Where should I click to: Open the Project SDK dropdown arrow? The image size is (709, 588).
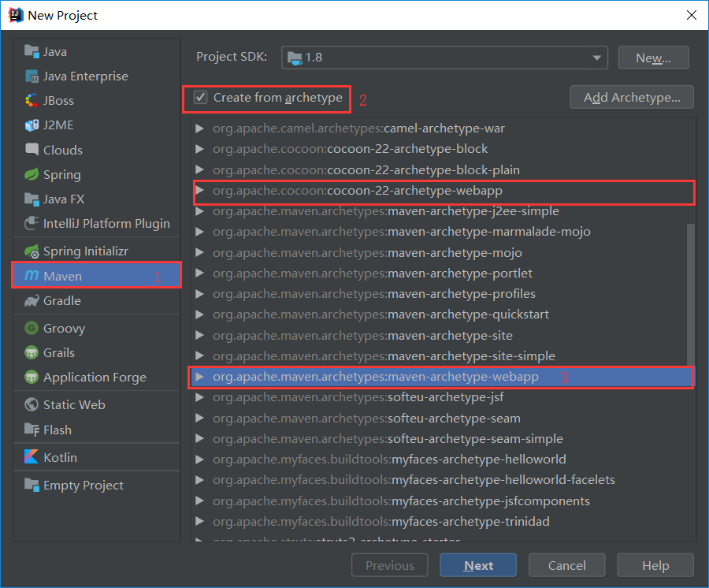coord(596,58)
